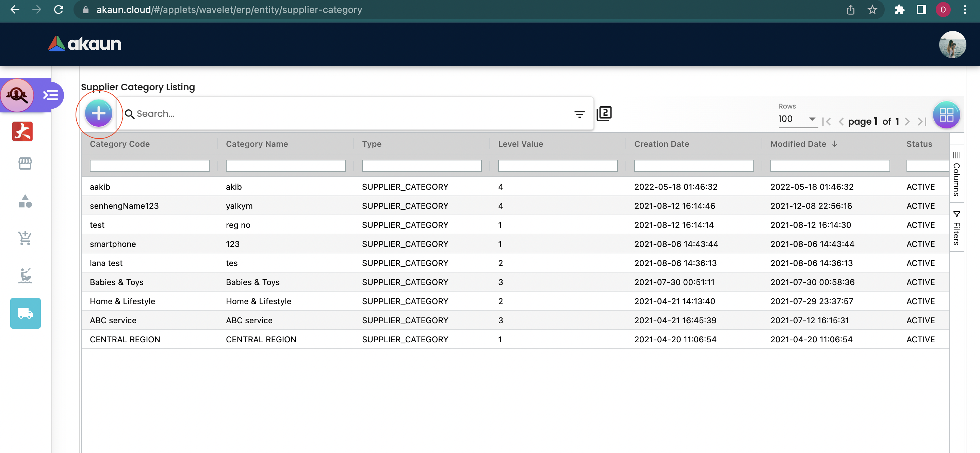Click the shapes sidebar icon
The image size is (980, 453).
click(25, 201)
